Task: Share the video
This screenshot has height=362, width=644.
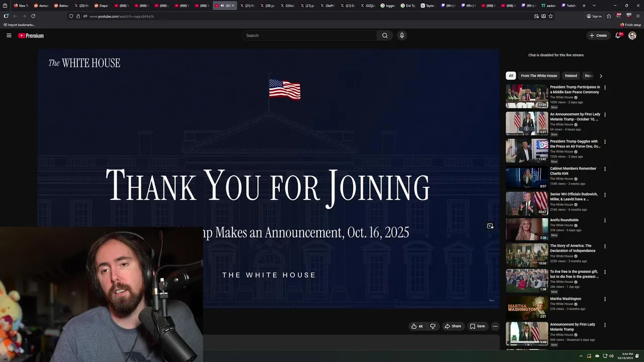Action: click(453, 326)
